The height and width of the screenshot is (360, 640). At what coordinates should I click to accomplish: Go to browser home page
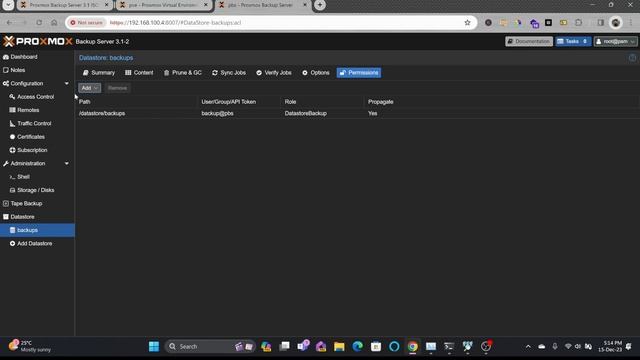click(x=54, y=22)
